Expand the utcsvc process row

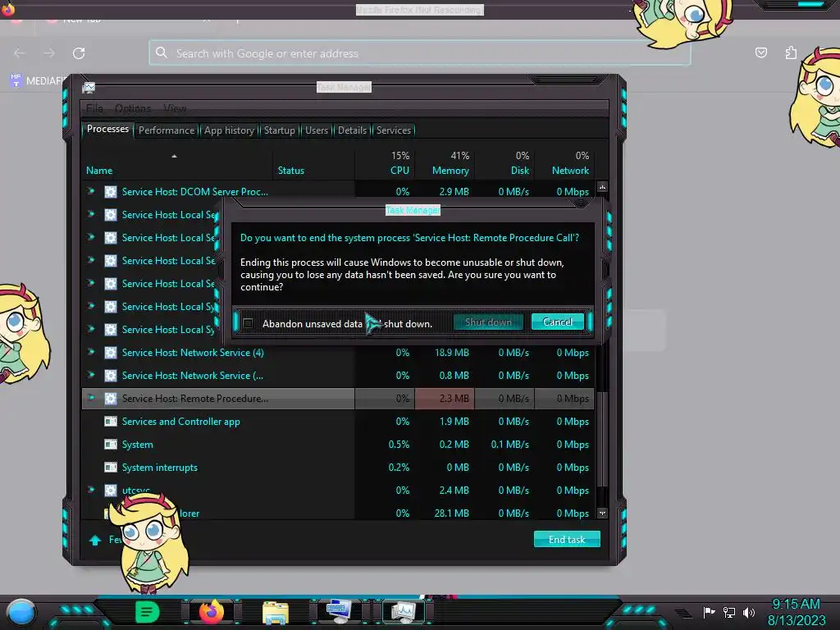91,491
